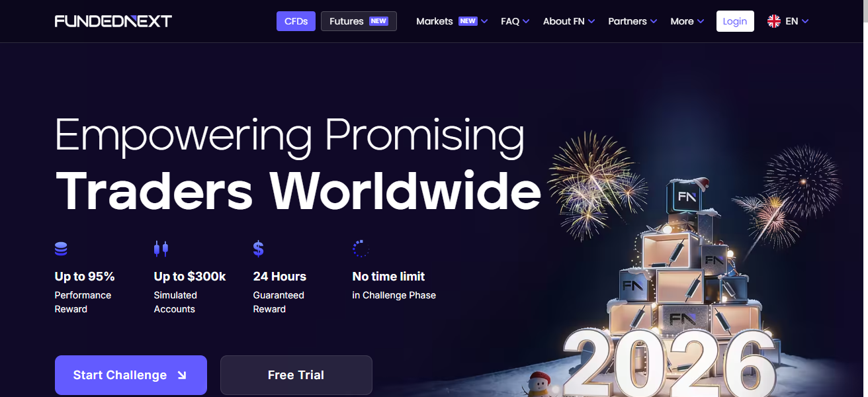Expand the About FN menu
This screenshot has width=868, height=397.
coord(569,21)
